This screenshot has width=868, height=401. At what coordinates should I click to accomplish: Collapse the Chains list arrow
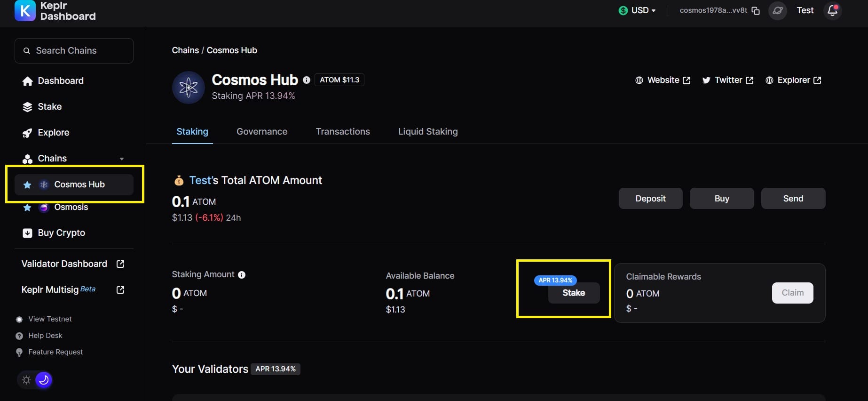tap(122, 159)
